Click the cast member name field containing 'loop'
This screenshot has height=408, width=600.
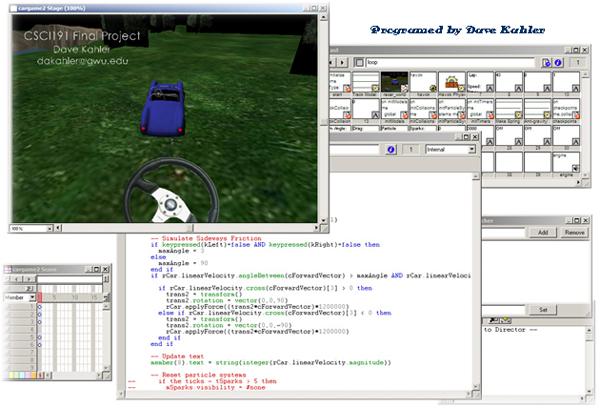click(x=450, y=62)
